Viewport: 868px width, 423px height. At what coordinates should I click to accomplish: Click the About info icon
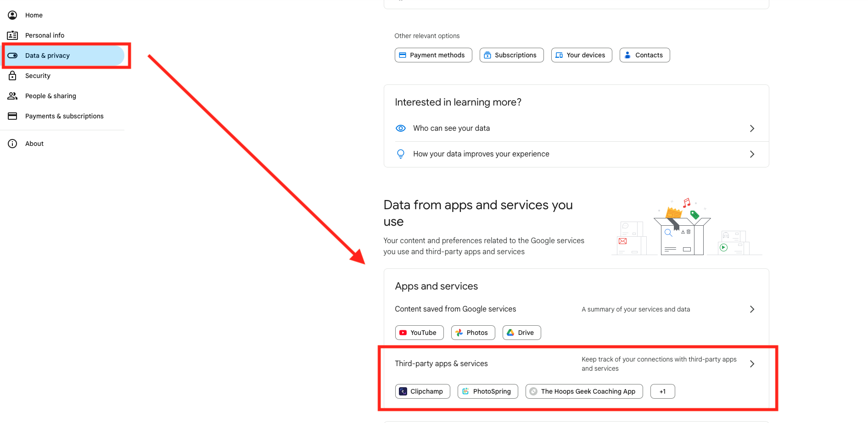point(12,144)
